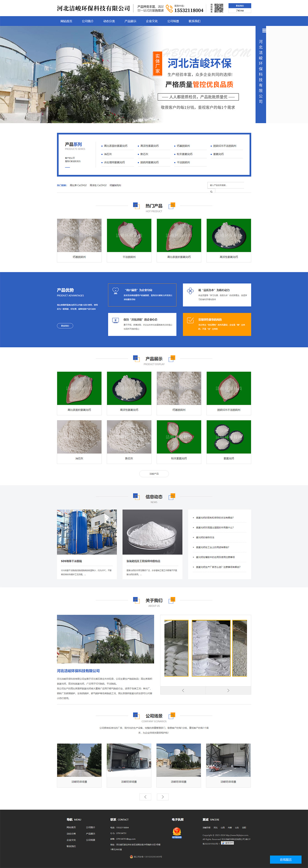Click the 了解洁峻 header button

click(x=240, y=11)
